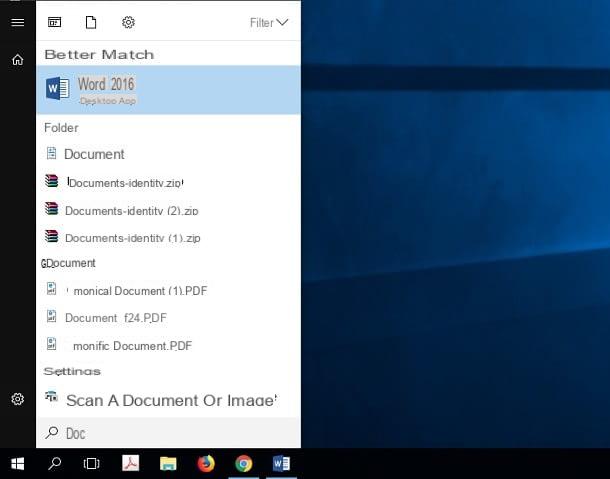Go to the Home icon in sidebar

(x=18, y=60)
